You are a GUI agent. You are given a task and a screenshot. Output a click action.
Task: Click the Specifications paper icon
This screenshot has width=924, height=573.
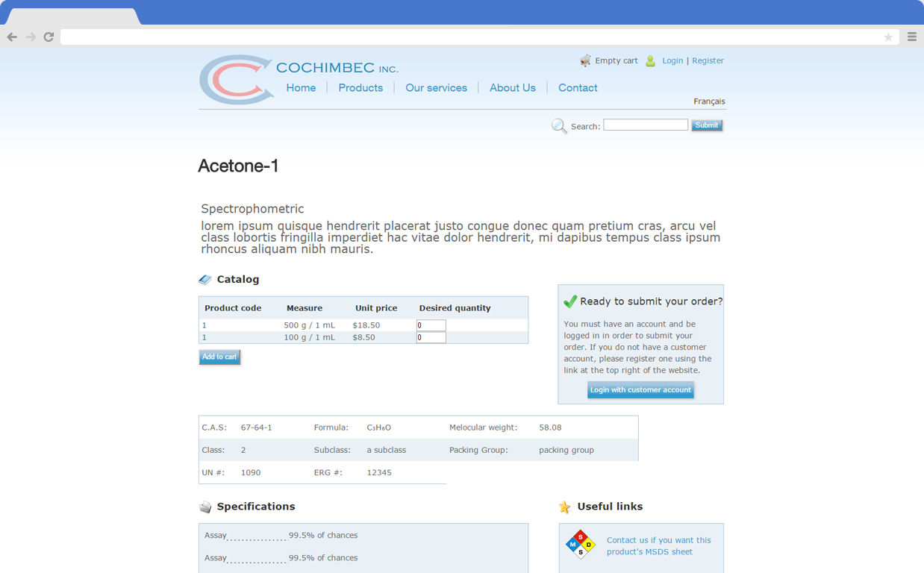(205, 506)
